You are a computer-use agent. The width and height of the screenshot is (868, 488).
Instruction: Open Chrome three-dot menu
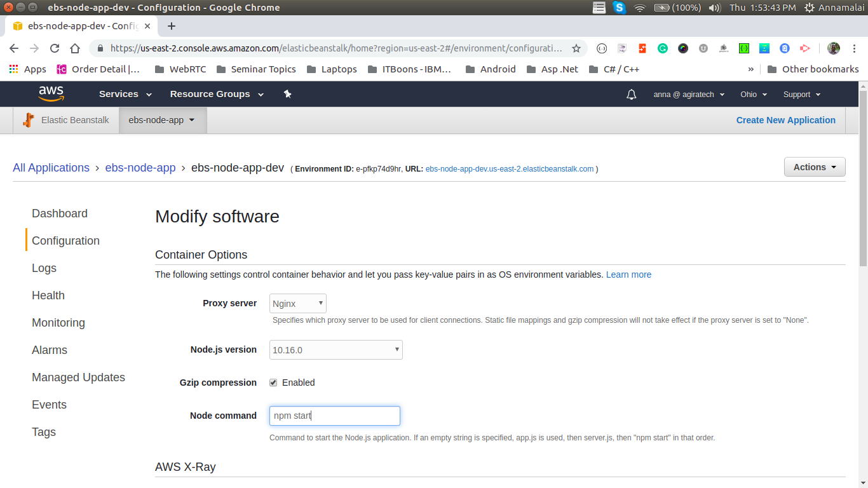coord(855,48)
